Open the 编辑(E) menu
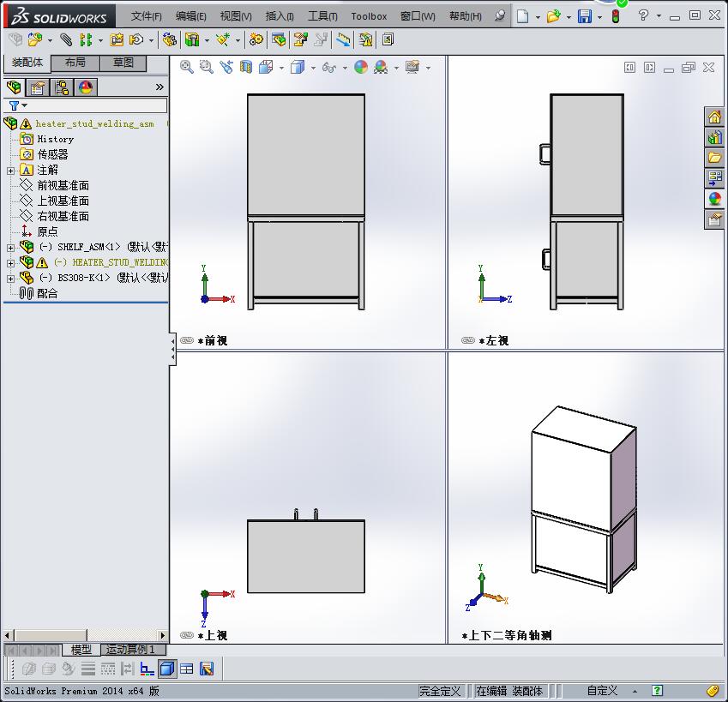Viewport: 728px width, 702px height. click(191, 16)
